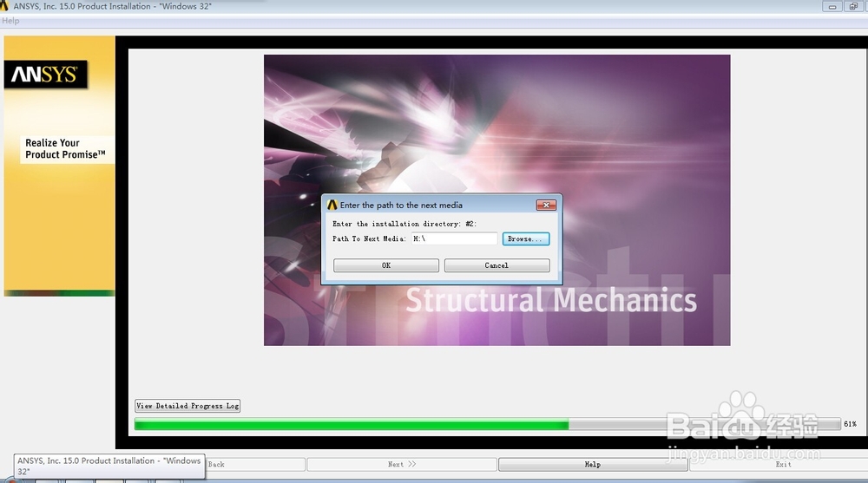This screenshot has height=483, width=868.
Task: Focus the Path To Next Media field
Action: pos(455,239)
